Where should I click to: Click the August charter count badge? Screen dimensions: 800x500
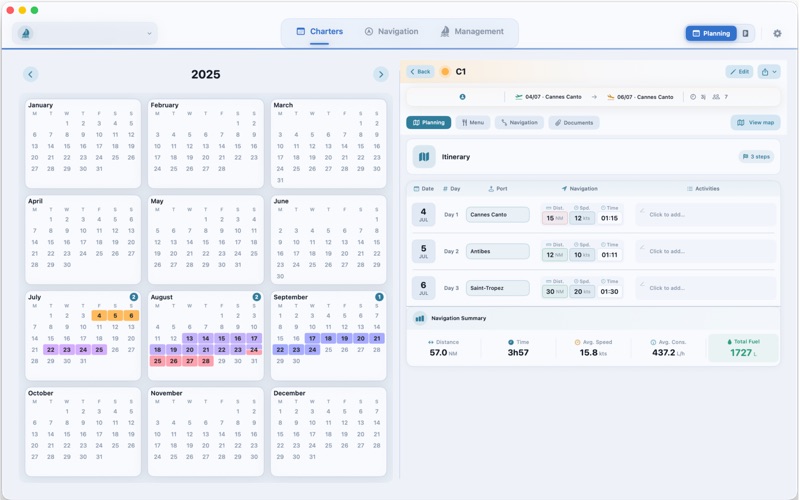[257, 297]
